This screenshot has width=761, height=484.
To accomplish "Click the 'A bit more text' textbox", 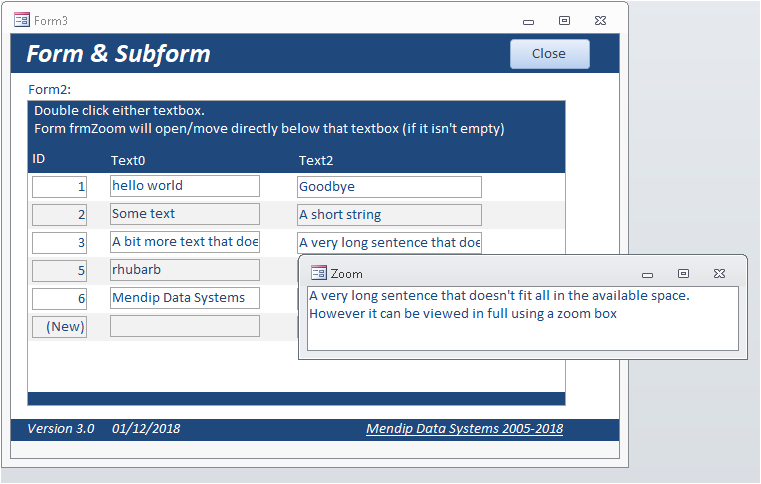I will (185, 242).
